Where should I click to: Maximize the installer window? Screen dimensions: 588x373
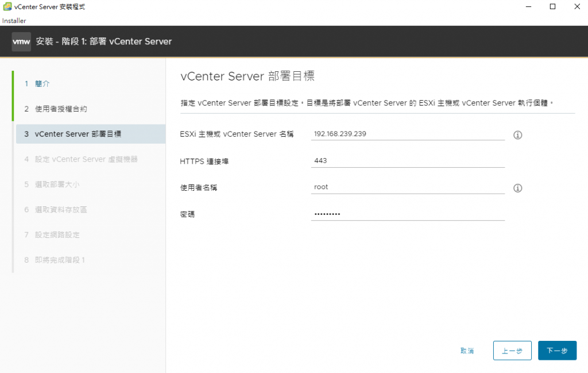point(552,6)
